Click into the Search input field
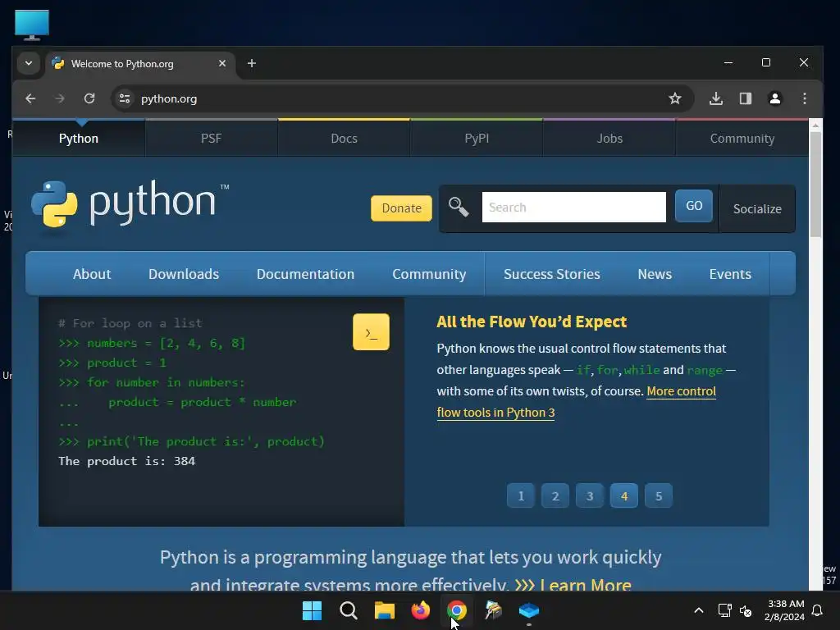 (x=573, y=208)
